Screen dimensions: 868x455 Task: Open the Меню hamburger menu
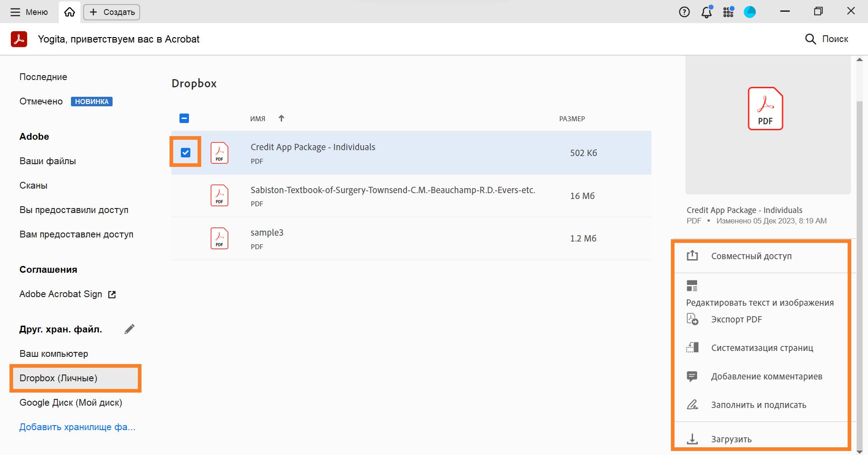[29, 12]
